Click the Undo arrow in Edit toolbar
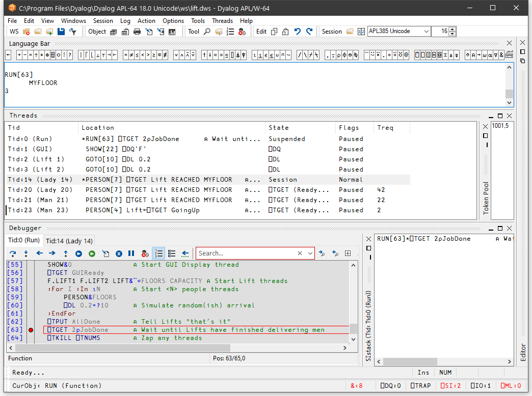532x396 pixels. [298, 32]
